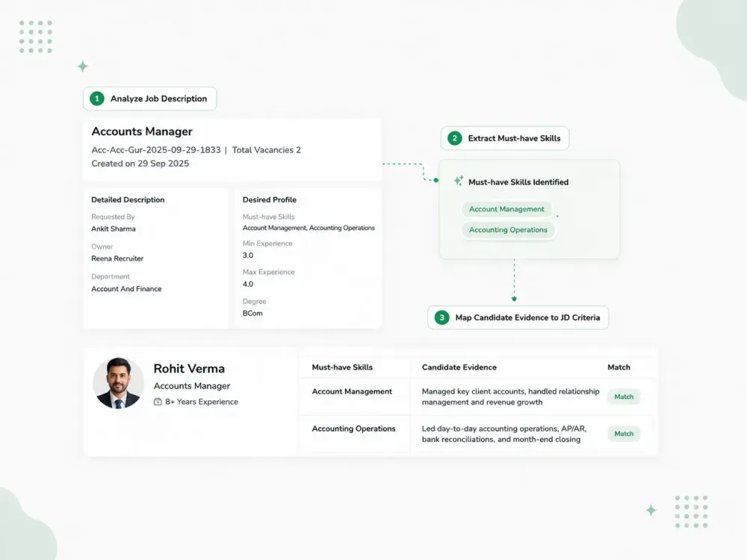Click the Min Experience field label

click(x=267, y=243)
